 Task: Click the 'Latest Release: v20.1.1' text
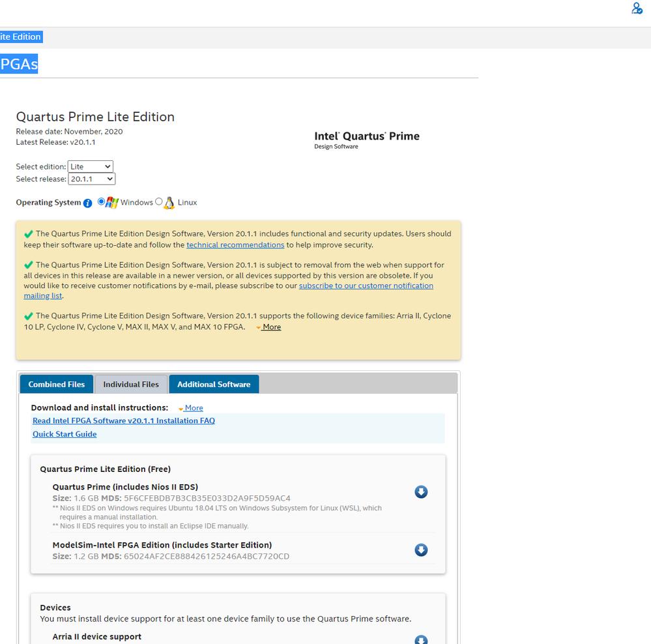[55, 142]
